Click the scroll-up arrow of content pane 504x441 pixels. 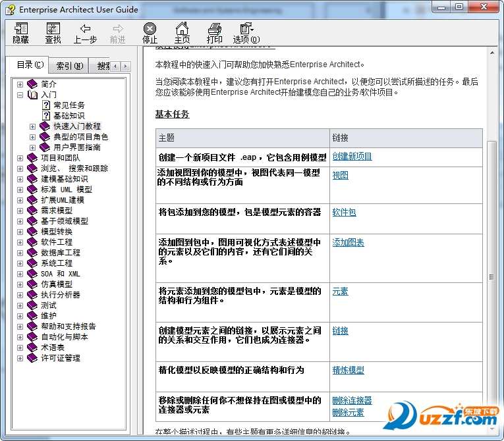(492, 53)
